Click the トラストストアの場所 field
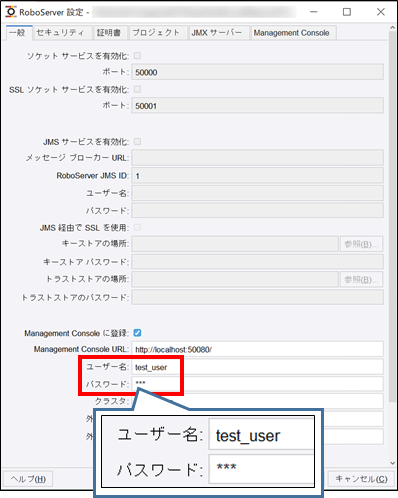The image size is (398, 498). pos(235,279)
